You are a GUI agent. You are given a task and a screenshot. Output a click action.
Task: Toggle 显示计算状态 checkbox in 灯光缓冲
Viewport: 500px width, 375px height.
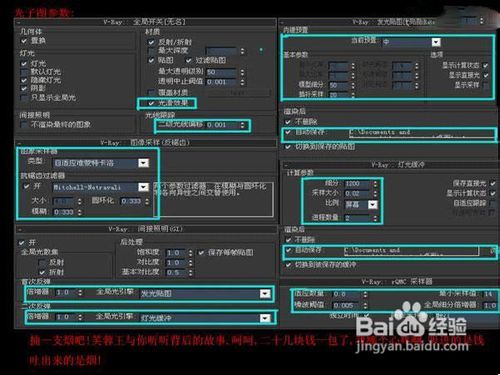coord(493,193)
